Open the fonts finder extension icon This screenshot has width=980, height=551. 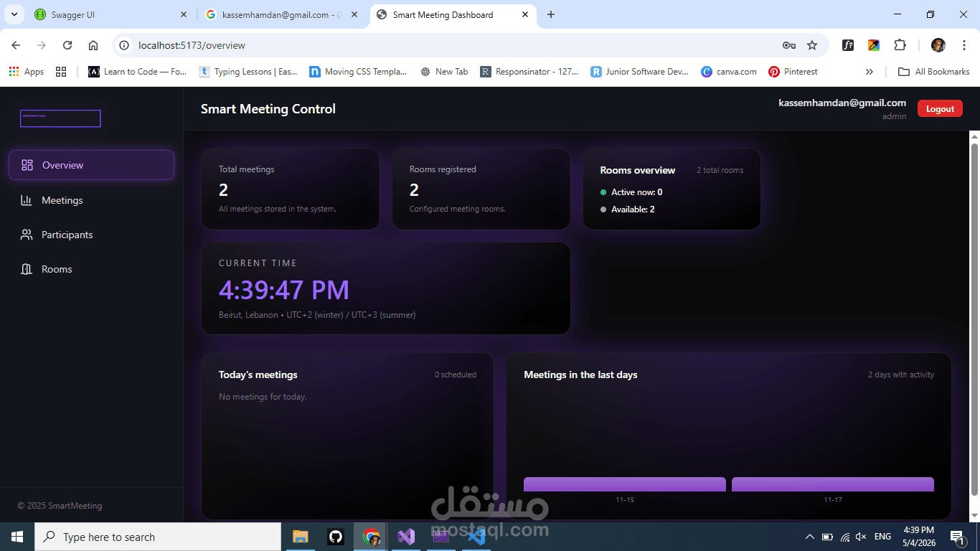(x=848, y=45)
